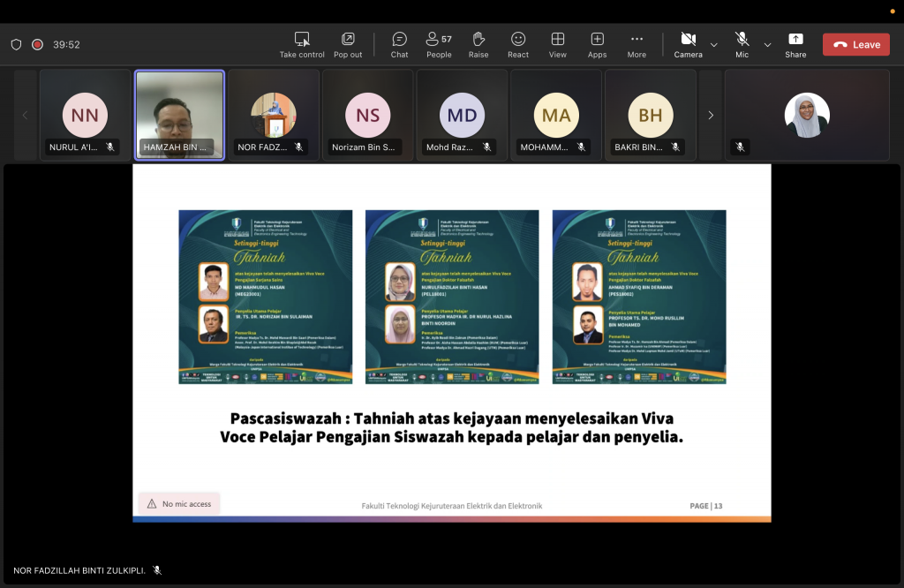This screenshot has height=588, width=904.
Task: Click the shield privacy icon
Action: click(16, 44)
